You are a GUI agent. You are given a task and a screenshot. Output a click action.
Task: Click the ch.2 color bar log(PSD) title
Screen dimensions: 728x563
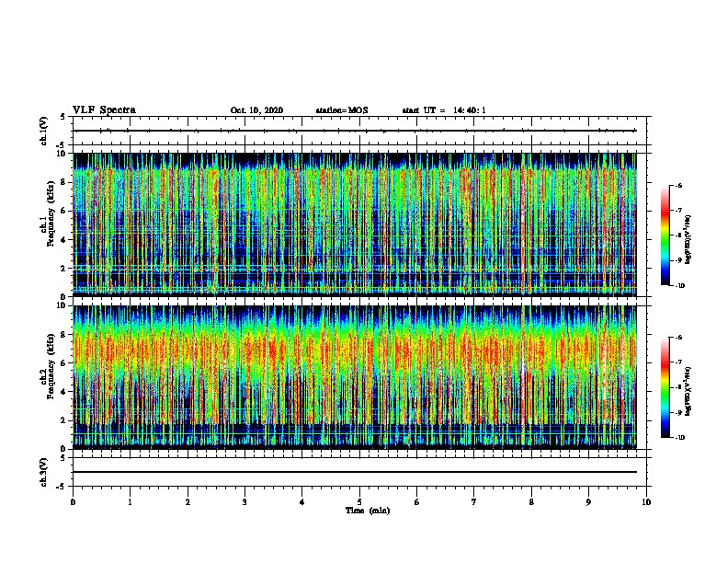click(688, 392)
